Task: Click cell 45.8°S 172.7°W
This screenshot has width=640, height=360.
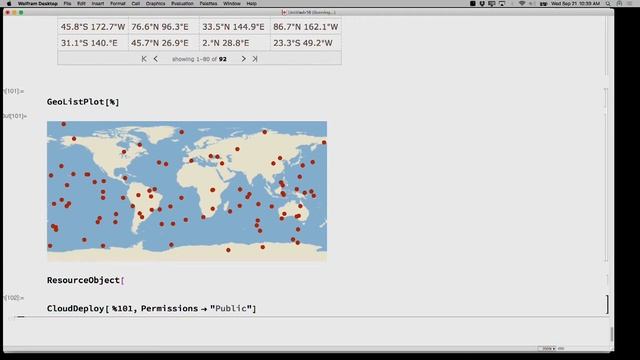Action: [x=93, y=27]
